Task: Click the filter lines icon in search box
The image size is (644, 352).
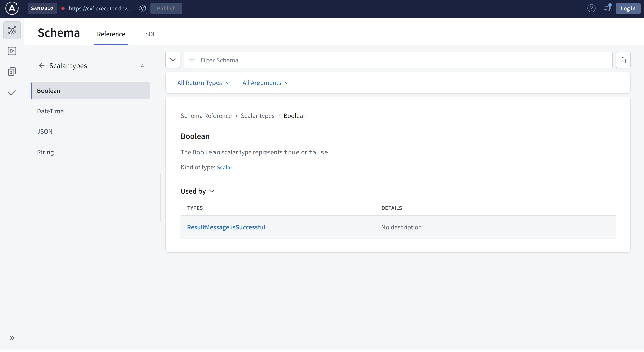Action: (x=192, y=60)
